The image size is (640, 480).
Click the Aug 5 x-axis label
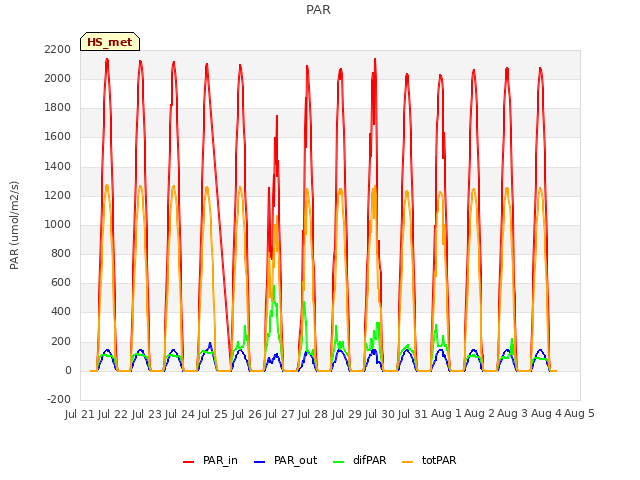(x=579, y=414)
